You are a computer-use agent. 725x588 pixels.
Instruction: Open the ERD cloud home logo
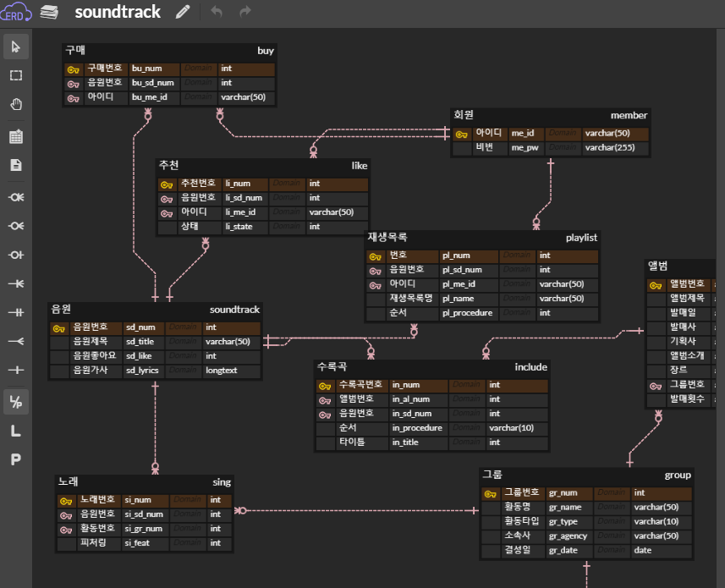pos(16,12)
